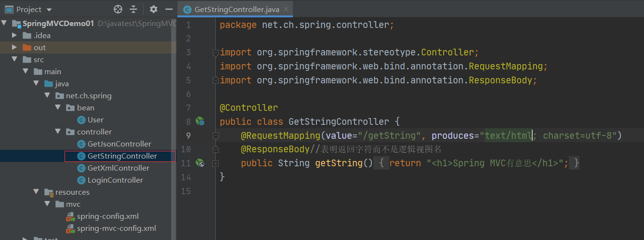
Task: Select the java folder row
Action: pos(88,83)
